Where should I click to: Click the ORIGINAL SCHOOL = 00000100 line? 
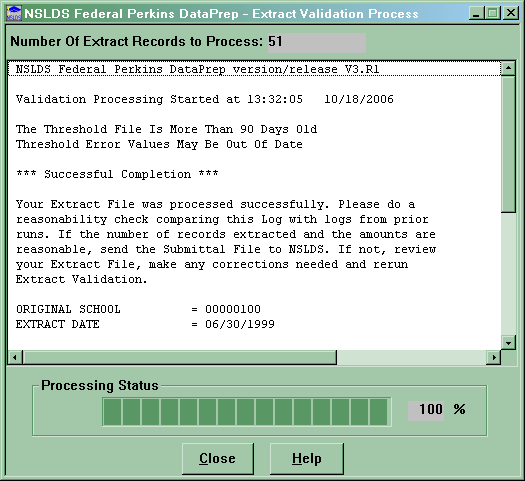tap(138, 309)
